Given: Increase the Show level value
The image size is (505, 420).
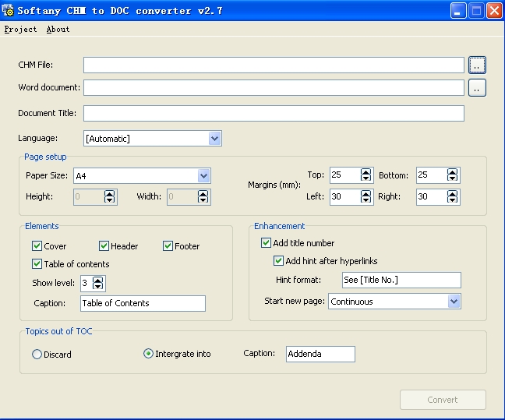Looking at the screenshot, I should coord(97,280).
